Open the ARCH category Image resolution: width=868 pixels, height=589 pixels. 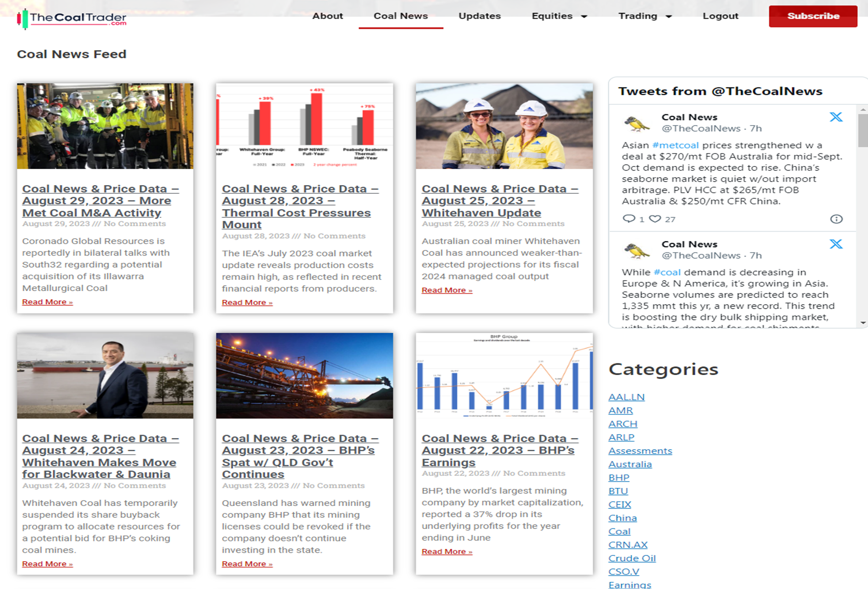click(x=623, y=424)
